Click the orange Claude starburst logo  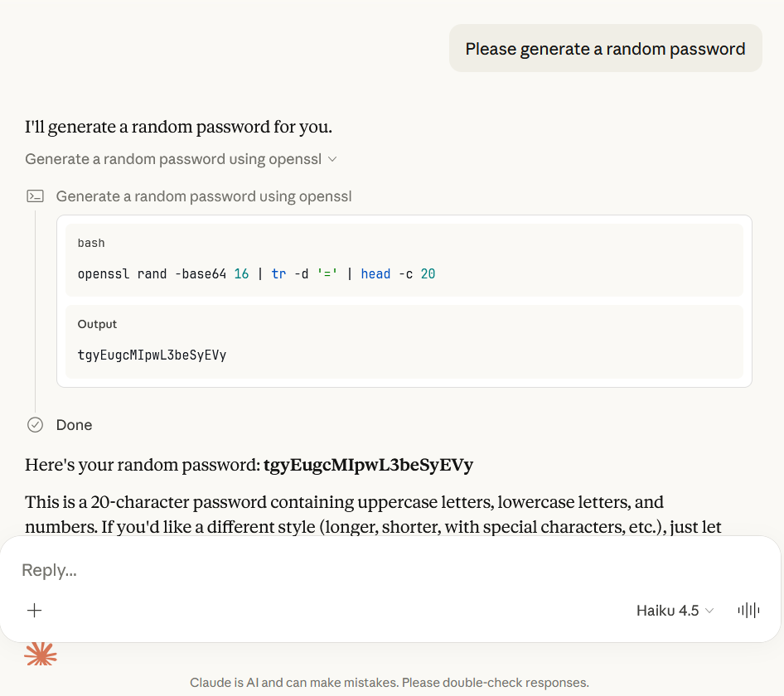[x=41, y=654]
